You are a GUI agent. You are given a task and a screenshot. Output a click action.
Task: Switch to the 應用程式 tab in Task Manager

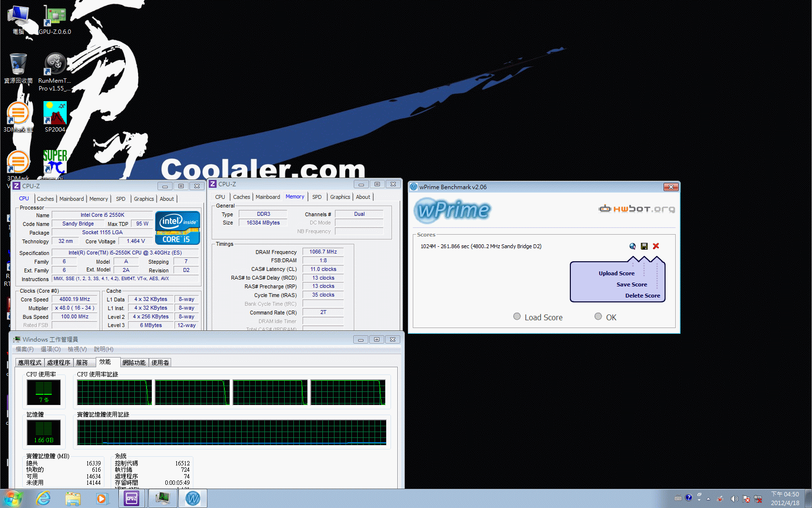click(30, 362)
